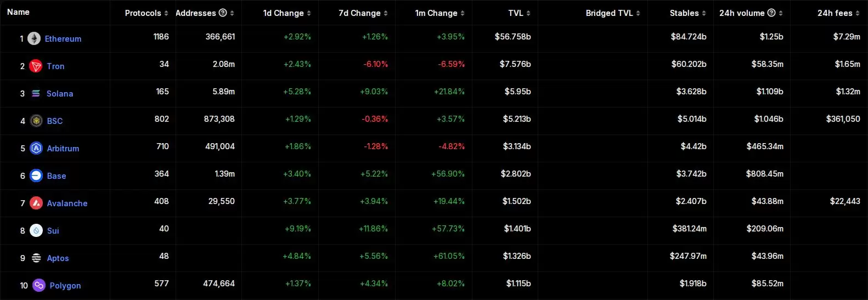Click the Ethereum chain logo icon
Screen dimensions: 868x300
click(34, 38)
